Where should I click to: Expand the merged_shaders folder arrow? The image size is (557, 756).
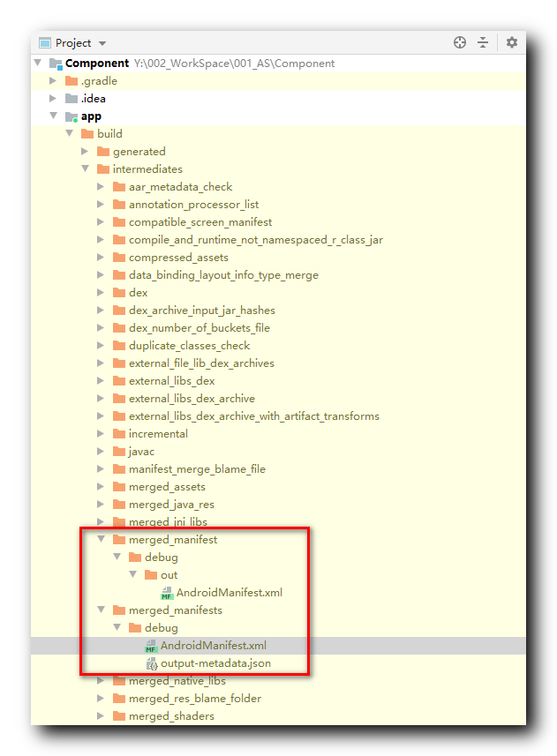click(x=101, y=716)
